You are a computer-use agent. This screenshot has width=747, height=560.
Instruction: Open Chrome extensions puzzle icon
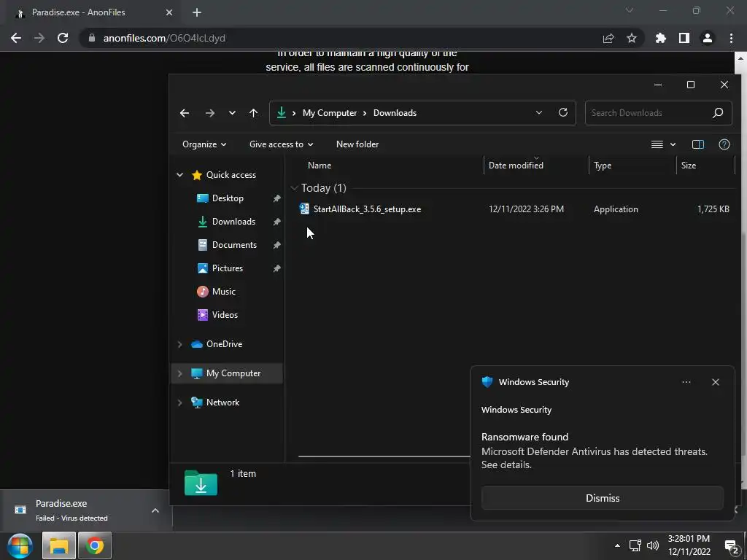tap(660, 38)
